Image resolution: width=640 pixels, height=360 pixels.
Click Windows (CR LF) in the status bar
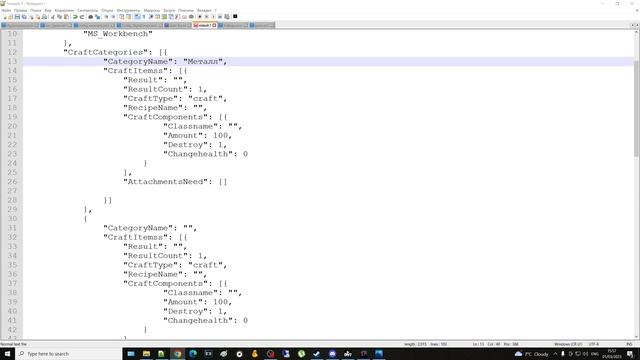coord(568,344)
